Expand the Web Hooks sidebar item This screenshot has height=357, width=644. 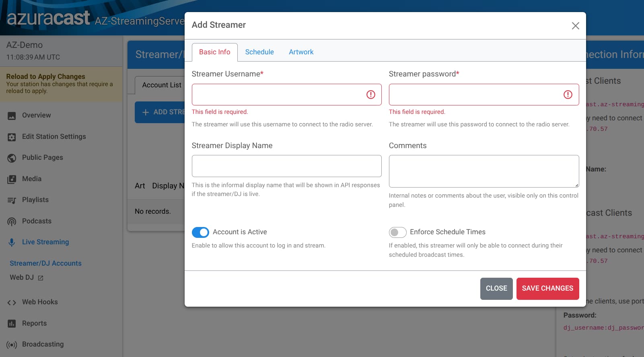pos(61,302)
